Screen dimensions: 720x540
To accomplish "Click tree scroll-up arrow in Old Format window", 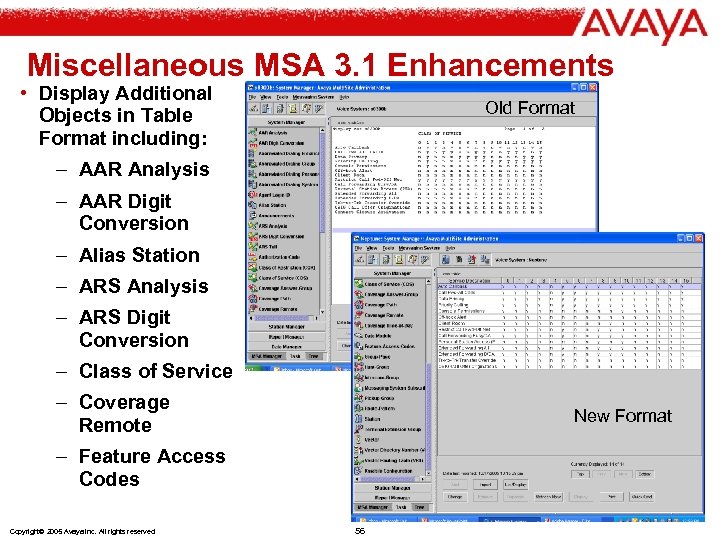I will 322,130.
